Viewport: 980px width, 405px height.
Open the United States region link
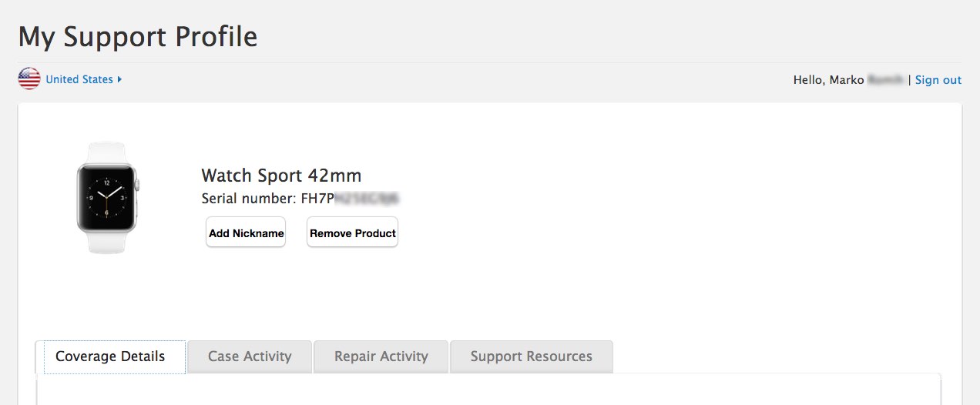79,79
